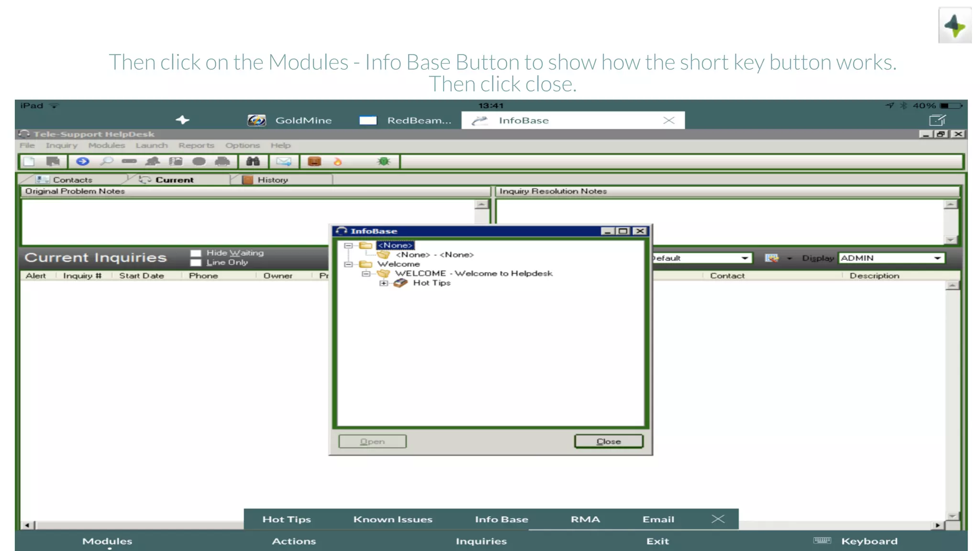
Task: Click the orange flame hot tips icon
Action: [x=338, y=162]
